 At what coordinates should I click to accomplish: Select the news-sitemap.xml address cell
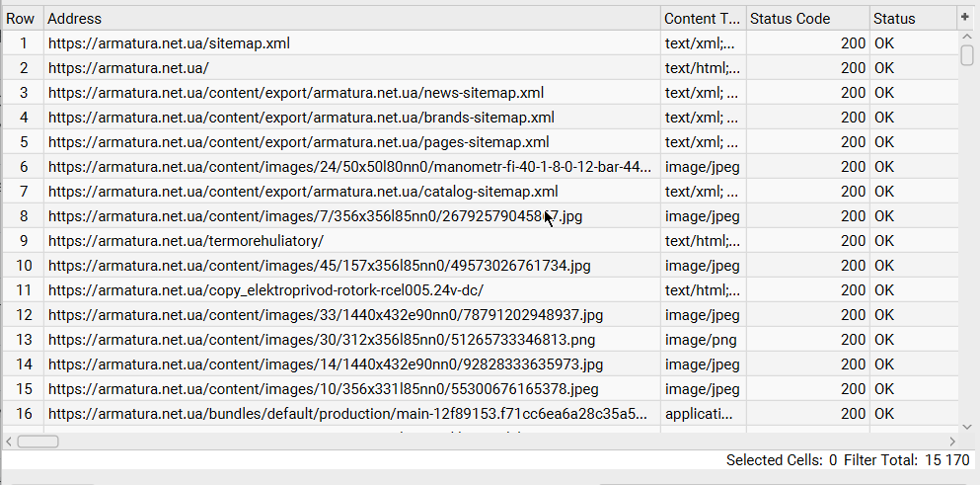click(x=296, y=93)
